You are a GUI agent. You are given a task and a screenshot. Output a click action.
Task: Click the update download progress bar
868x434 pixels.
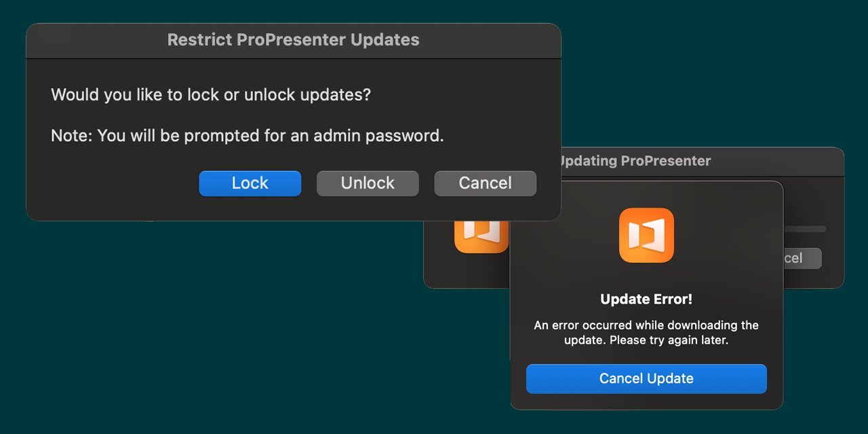point(807,229)
